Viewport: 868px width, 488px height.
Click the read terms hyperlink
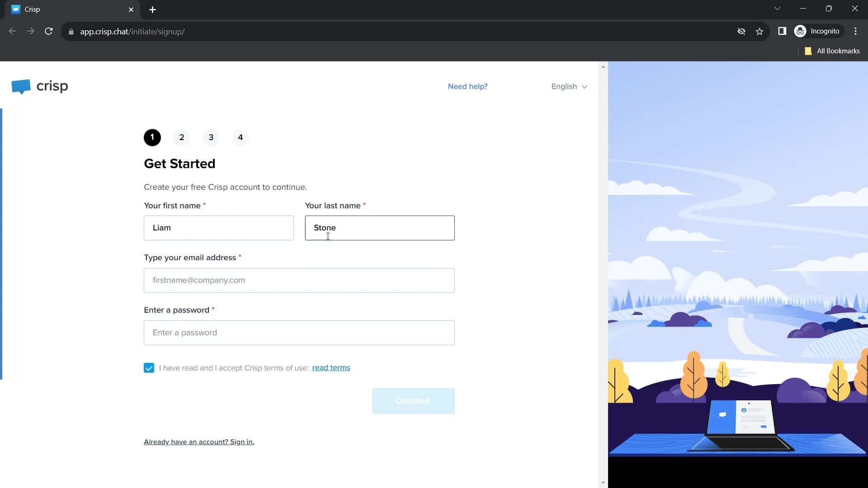(331, 367)
